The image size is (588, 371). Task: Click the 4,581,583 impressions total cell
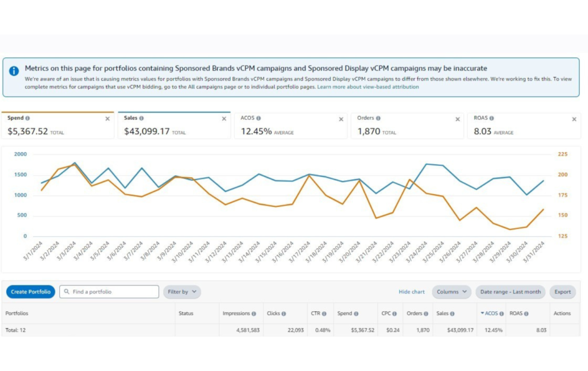pos(248,330)
